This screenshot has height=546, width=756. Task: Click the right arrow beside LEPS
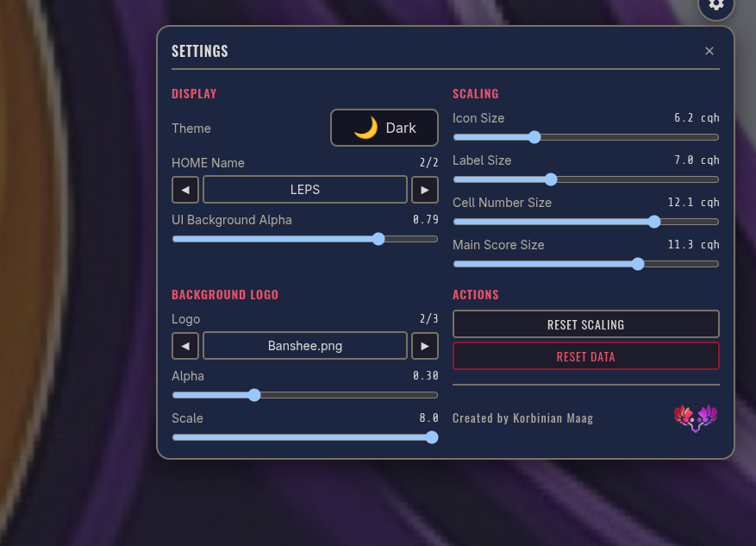click(x=424, y=189)
